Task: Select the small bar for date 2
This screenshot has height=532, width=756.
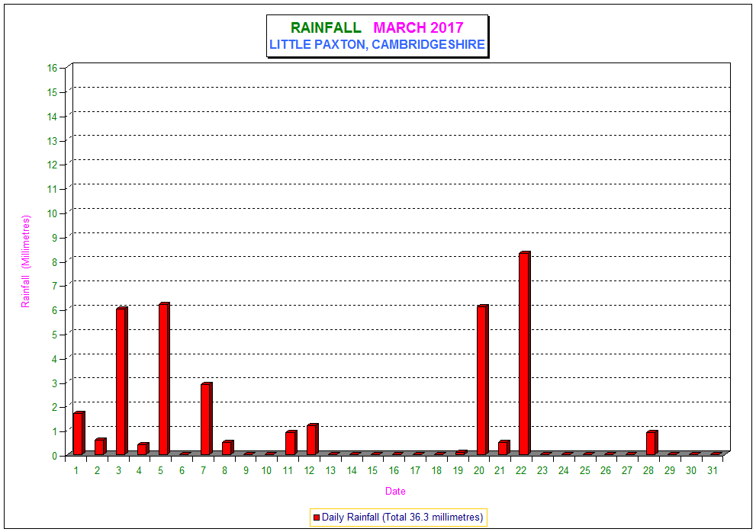Action: [100, 446]
